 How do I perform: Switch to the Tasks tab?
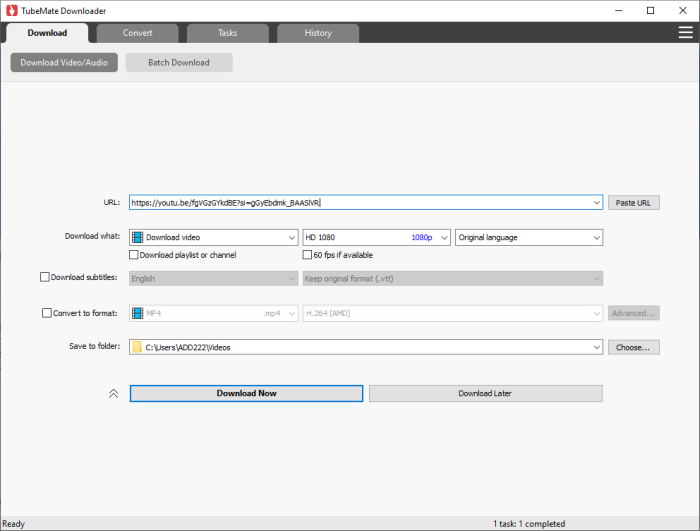click(228, 33)
